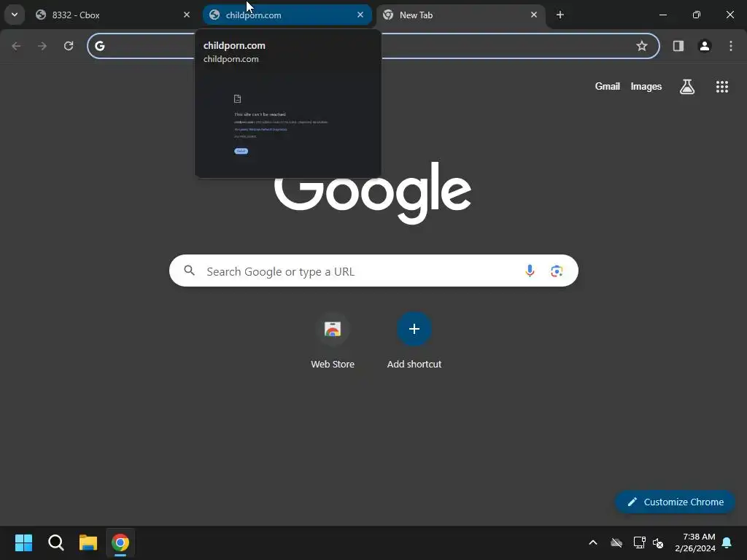747x560 pixels.
Task: Search by image with Google Lens icon
Action: point(557,271)
